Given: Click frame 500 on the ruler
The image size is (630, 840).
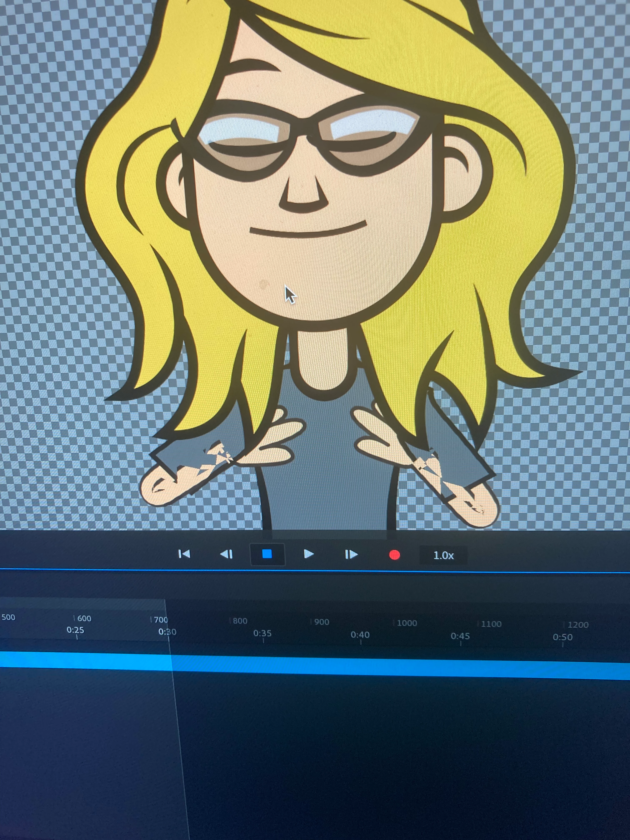Looking at the screenshot, I should pos(8,617).
